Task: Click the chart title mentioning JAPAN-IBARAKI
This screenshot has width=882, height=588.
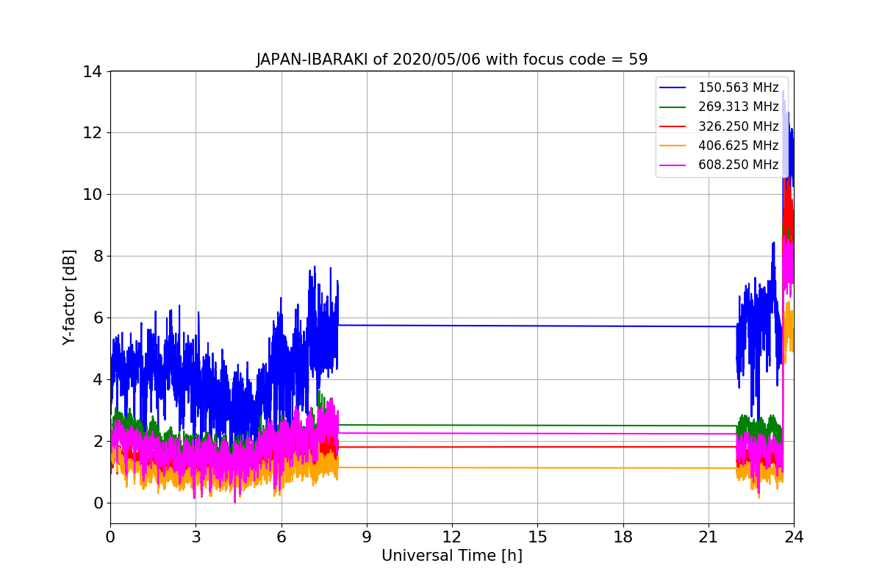Action: click(x=452, y=60)
